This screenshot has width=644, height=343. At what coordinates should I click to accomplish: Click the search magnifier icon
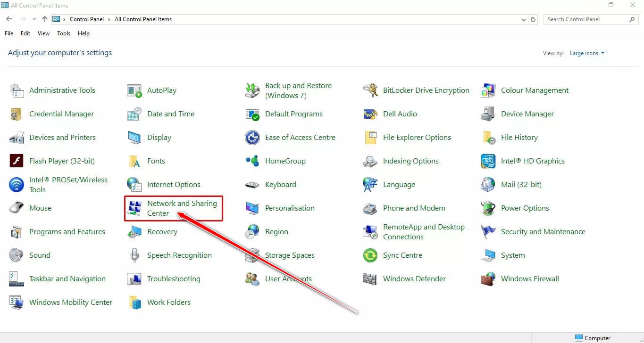click(632, 19)
